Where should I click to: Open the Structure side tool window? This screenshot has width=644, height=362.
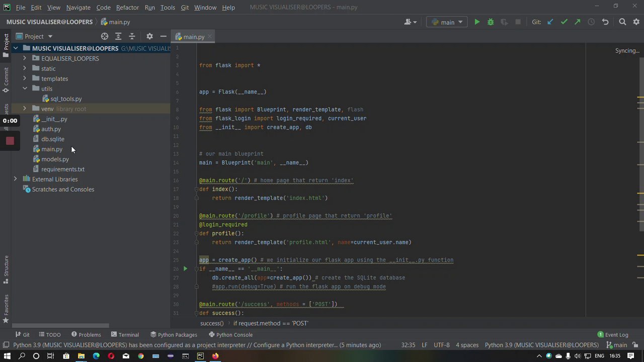pos(6,269)
